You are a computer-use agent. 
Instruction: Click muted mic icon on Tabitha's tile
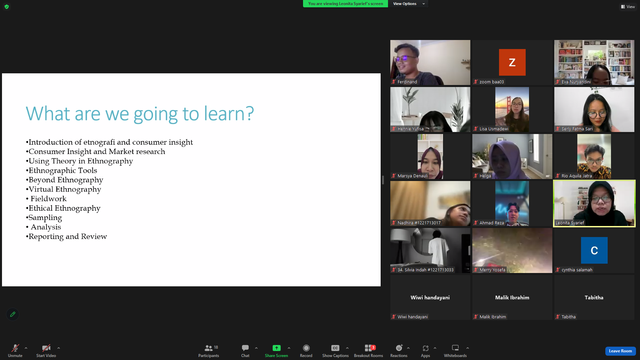tap(558, 317)
